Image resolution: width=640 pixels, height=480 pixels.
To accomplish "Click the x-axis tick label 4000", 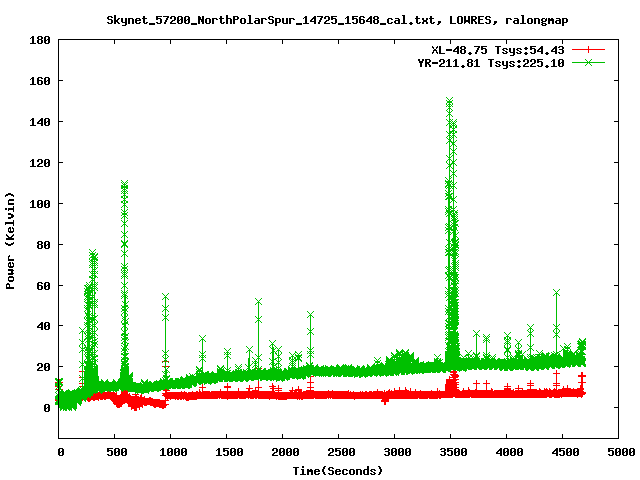I will (x=509, y=452).
